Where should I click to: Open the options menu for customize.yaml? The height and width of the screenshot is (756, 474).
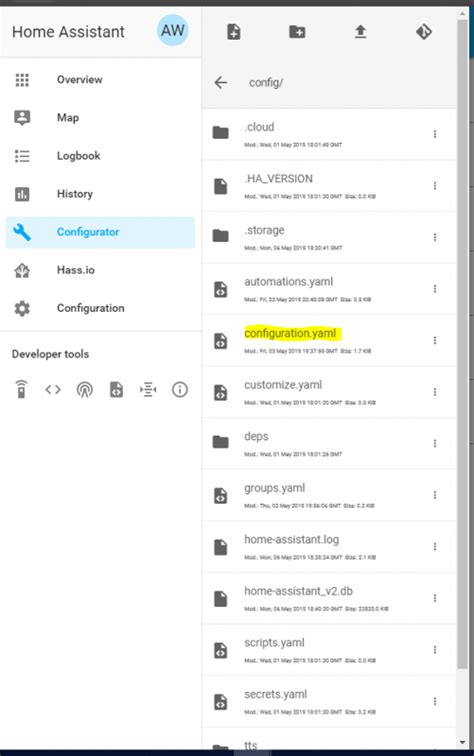435,392
